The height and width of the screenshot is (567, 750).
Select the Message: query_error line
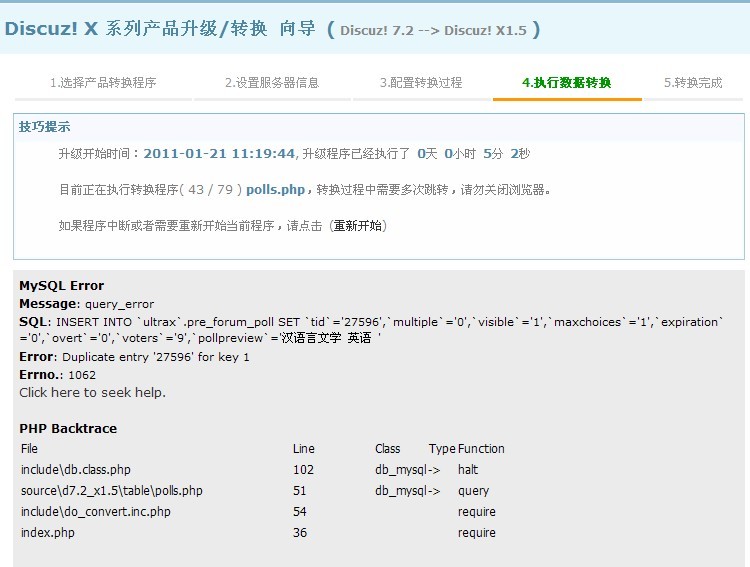tap(87, 304)
